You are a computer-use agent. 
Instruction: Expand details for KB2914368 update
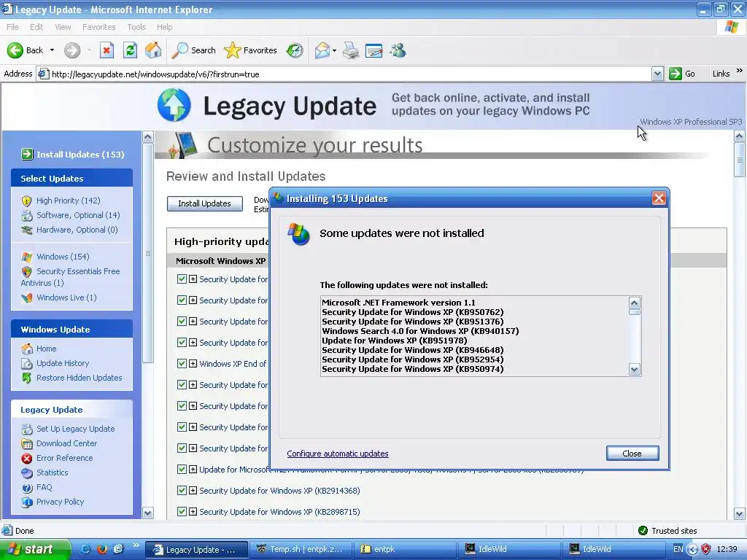[193, 491]
